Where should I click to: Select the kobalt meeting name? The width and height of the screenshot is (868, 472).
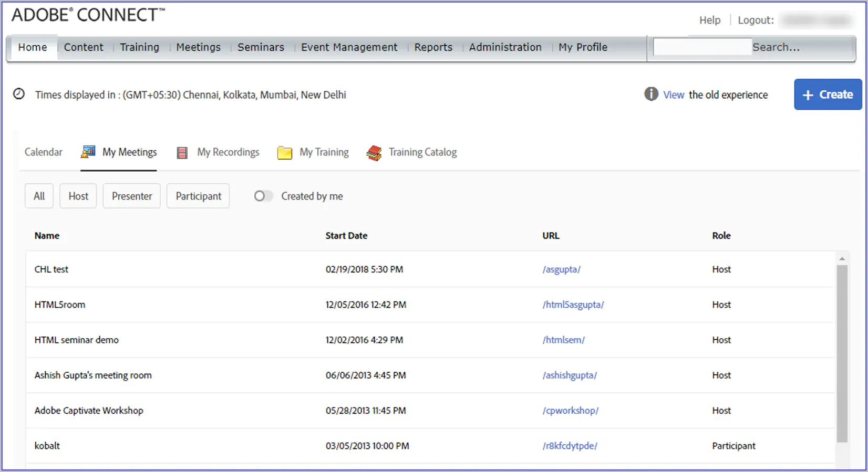pos(47,446)
